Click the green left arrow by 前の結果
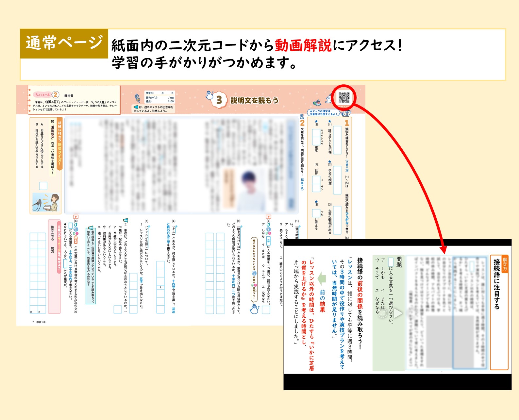Viewport: 519px width, 420px height. click(322, 278)
